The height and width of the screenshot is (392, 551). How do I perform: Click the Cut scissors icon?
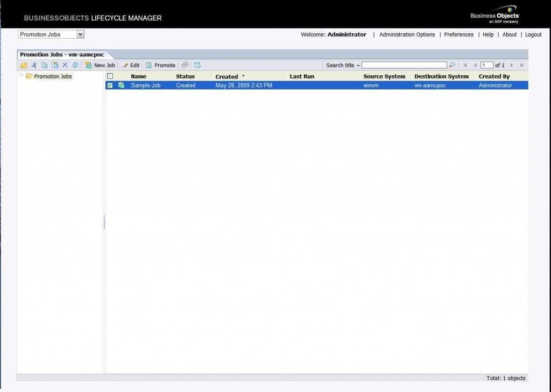pos(34,66)
